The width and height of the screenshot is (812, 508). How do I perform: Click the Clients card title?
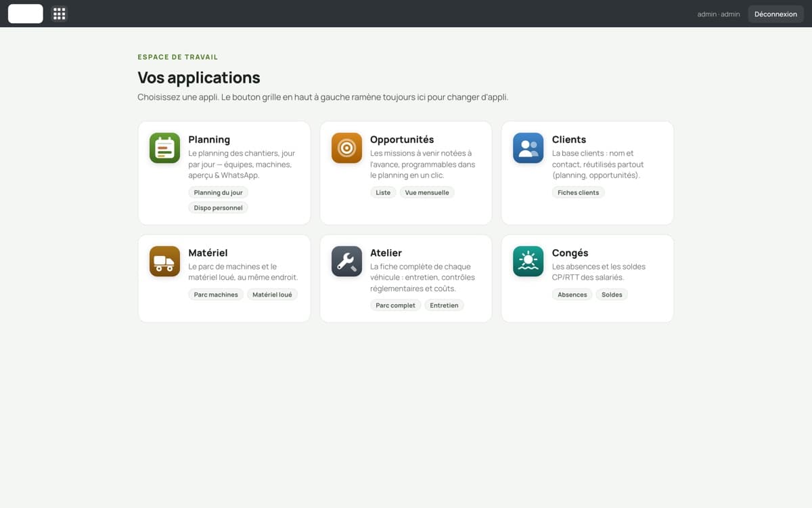569,140
